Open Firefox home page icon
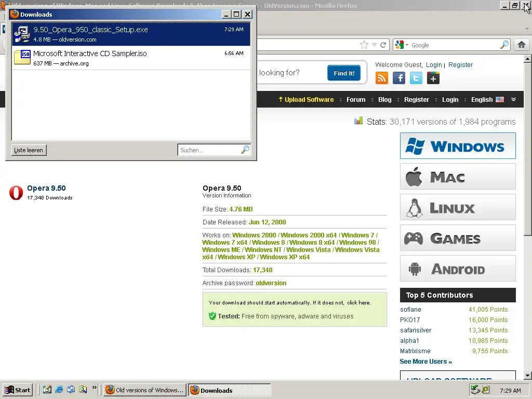Image resolution: width=532 pixels, height=399 pixels. [522, 45]
